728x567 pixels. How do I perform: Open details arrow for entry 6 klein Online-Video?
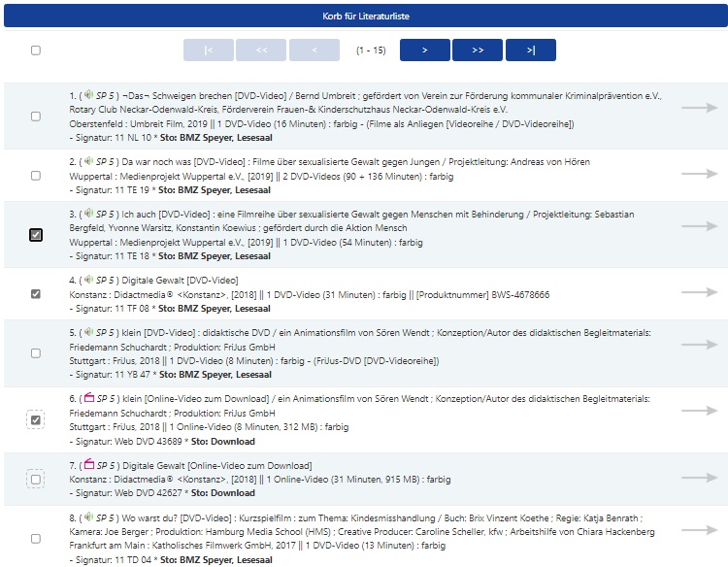tap(700, 411)
